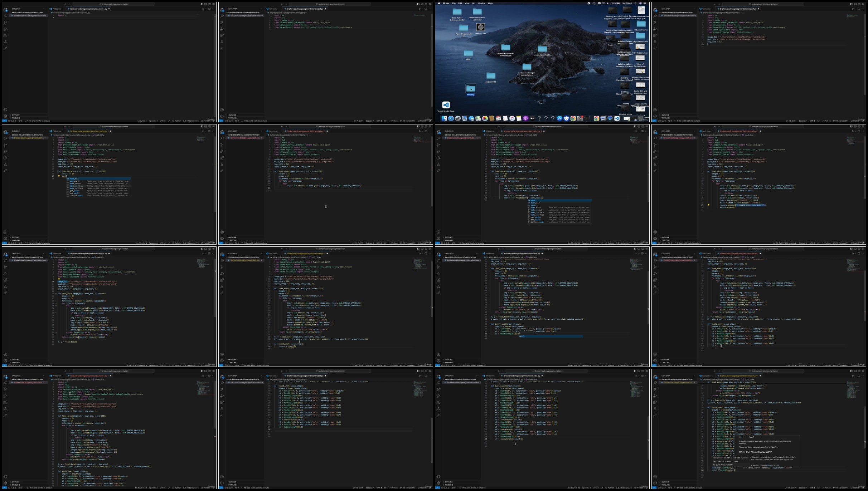Click the Siri icon in the macOS menu bar
This screenshot has height=491, width=868.
(640, 3)
